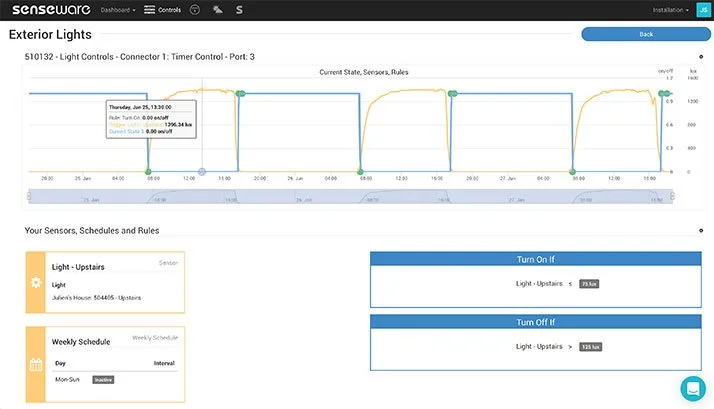
Task: Click the green marker near 08:00 on 27 Jan
Action: tap(572, 172)
